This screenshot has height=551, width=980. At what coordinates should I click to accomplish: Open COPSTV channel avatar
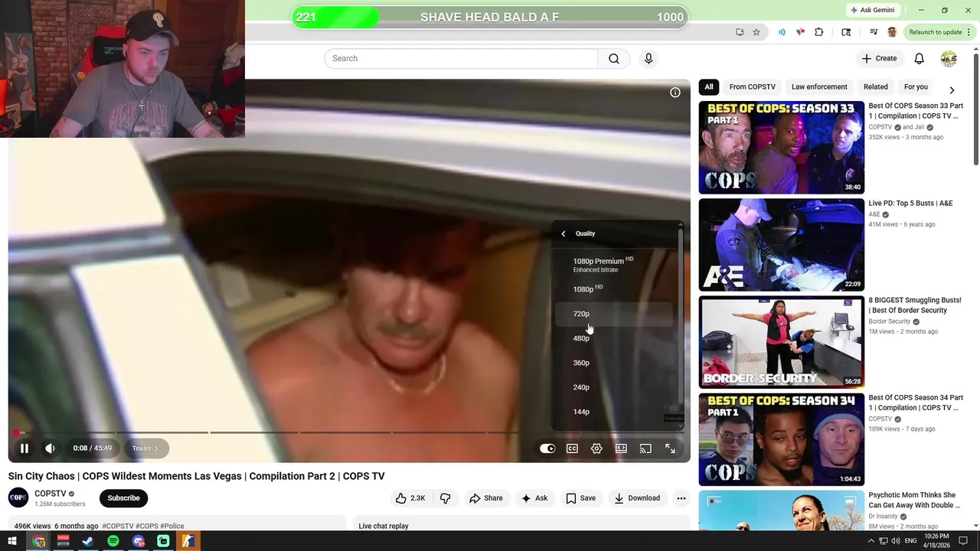click(18, 497)
